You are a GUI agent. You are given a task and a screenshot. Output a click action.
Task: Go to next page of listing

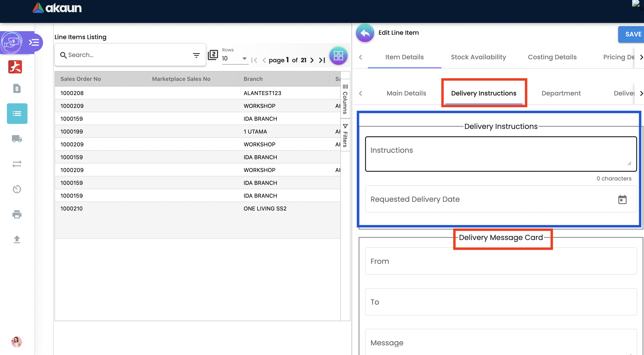coord(312,60)
